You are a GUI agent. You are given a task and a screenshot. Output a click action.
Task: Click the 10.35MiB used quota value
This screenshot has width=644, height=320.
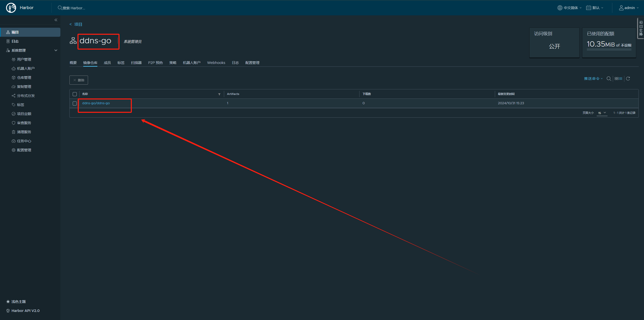tap(601, 44)
